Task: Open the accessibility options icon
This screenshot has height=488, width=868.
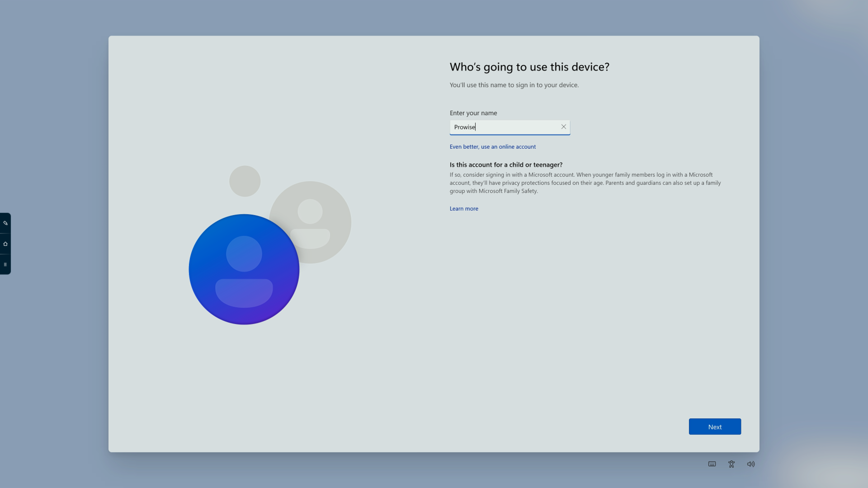Action: [x=731, y=464]
